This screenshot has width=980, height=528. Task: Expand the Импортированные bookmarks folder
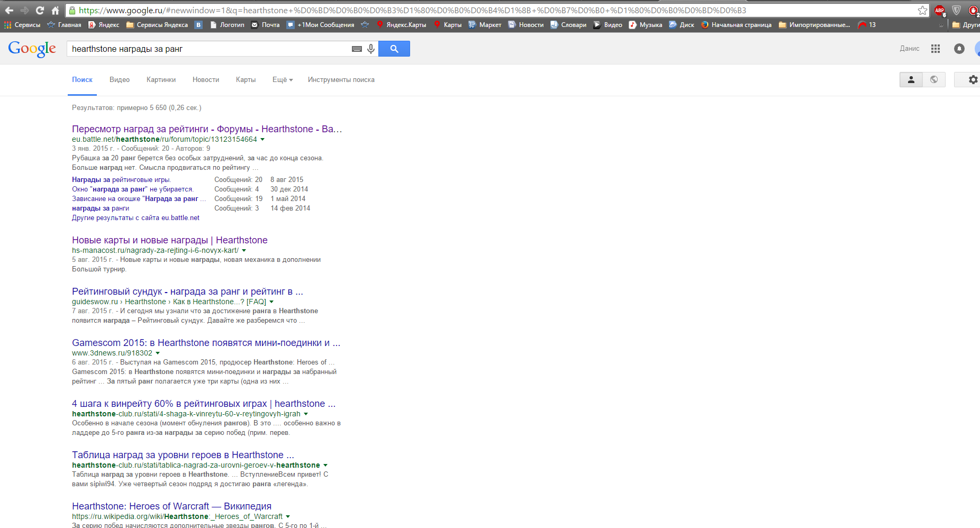814,25
